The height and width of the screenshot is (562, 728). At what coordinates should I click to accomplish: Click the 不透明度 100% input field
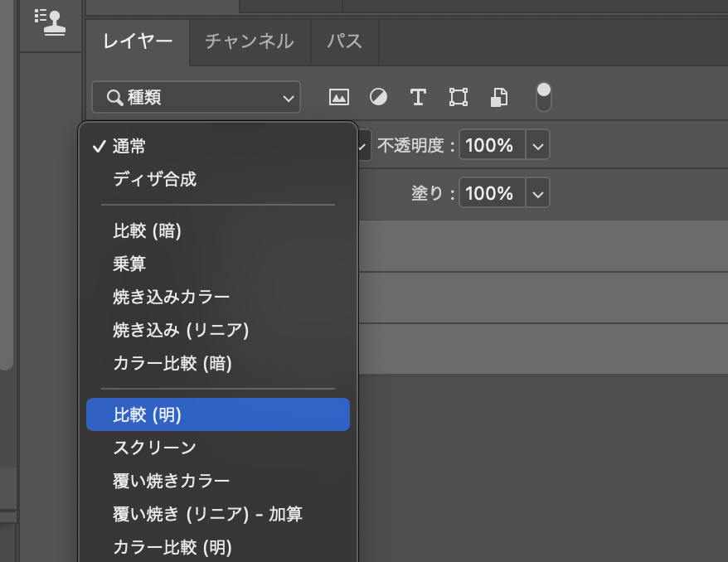point(491,147)
